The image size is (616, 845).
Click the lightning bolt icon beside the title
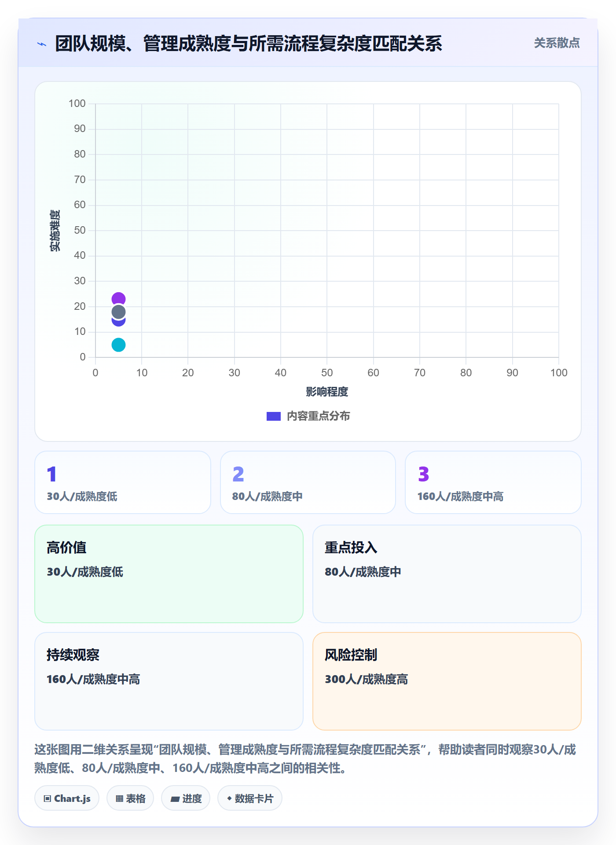point(42,44)
